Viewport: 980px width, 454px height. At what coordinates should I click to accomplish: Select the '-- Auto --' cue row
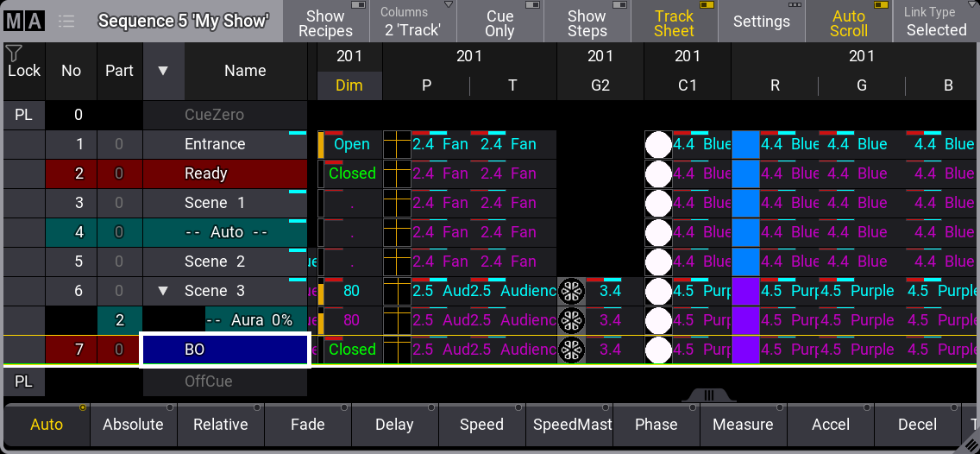click(225, 233)
